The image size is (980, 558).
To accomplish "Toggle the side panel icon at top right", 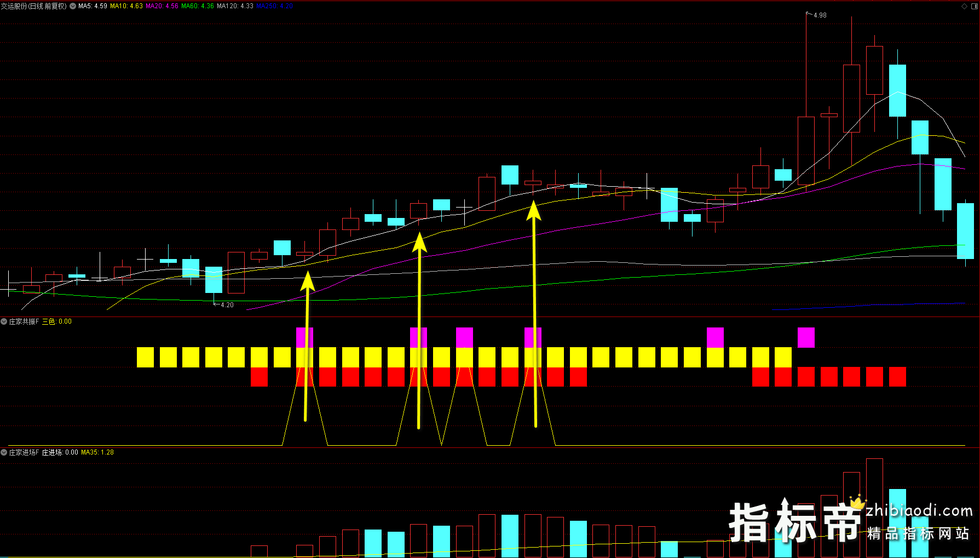I will point(974,6).
